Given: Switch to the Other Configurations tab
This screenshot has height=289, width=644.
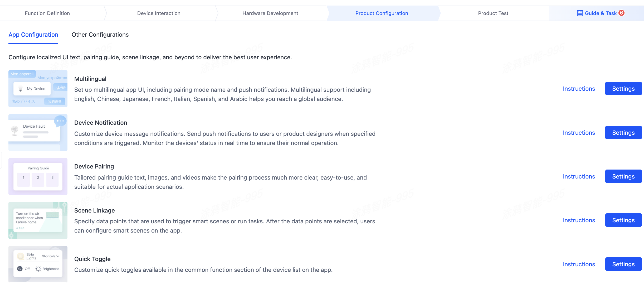Looking at the screenshot, I should (x=100, y=35).
